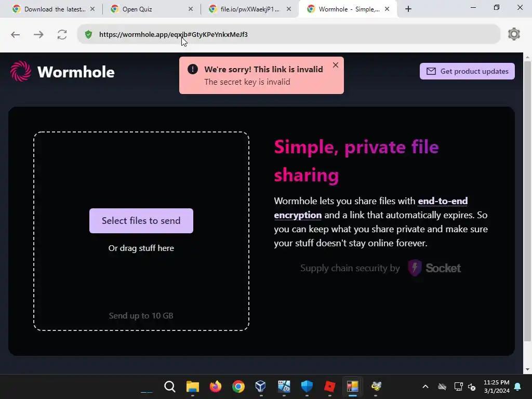The height and width of the screenshot is (399, 532).
Task: Open the bee icon app in taskbar
Action: 376,387
